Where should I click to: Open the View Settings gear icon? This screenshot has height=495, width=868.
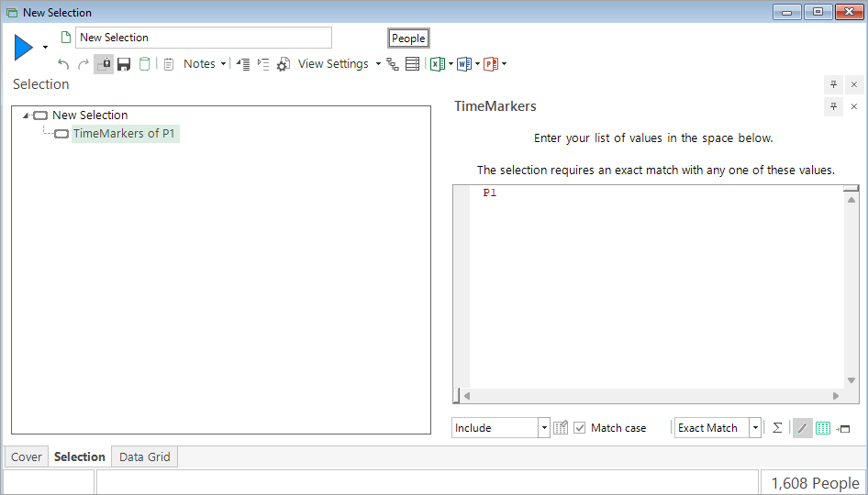(284, 64)
